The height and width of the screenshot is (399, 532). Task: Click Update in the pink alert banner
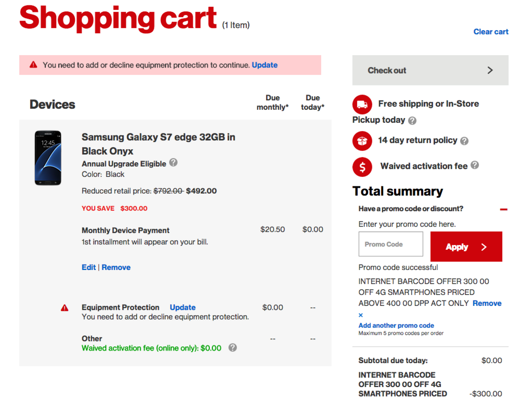[265, 65]
